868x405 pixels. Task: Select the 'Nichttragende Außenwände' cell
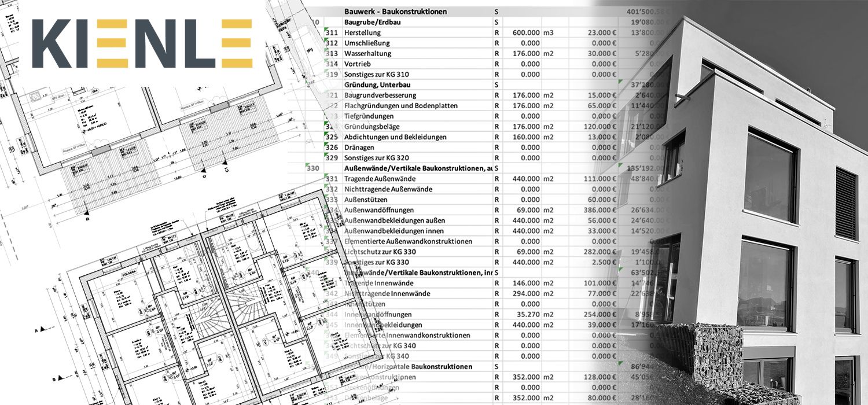point(388,189)
